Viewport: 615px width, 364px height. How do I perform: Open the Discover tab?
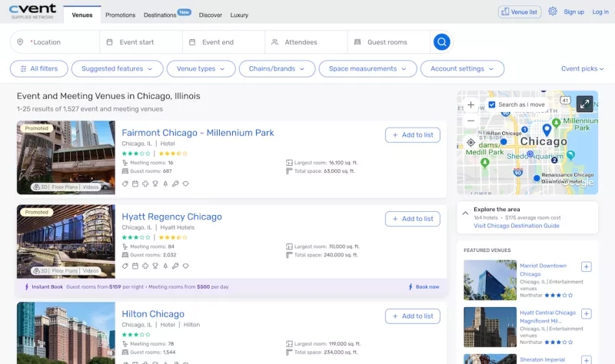point(210,15)
